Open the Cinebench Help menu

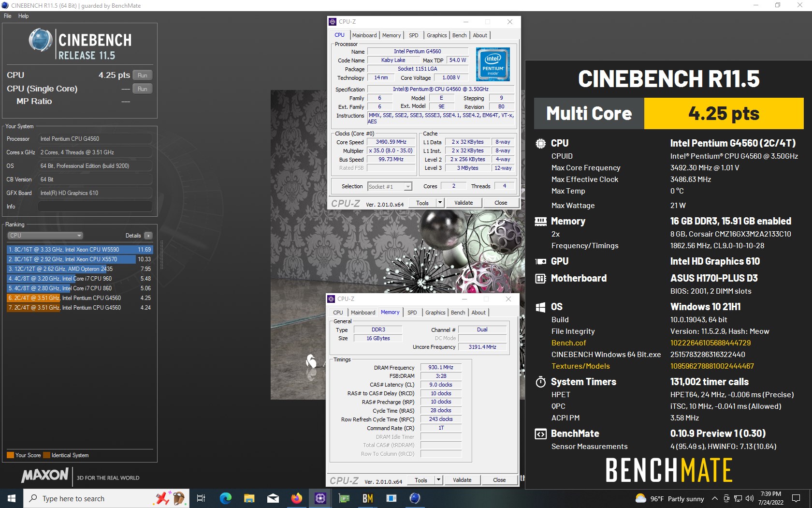23,16
